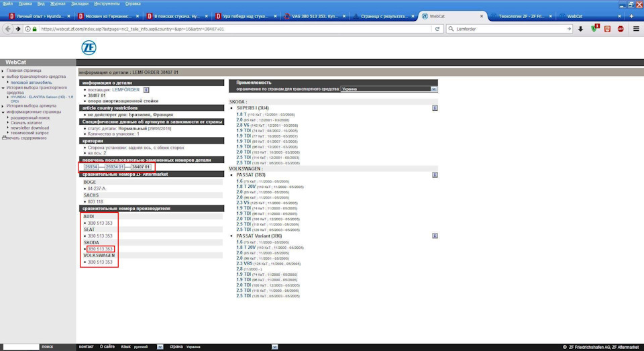Click the printer icon for печать содержимого
Image resolution: width=644 pixels, height=351 pixels.
click(5, 138)
